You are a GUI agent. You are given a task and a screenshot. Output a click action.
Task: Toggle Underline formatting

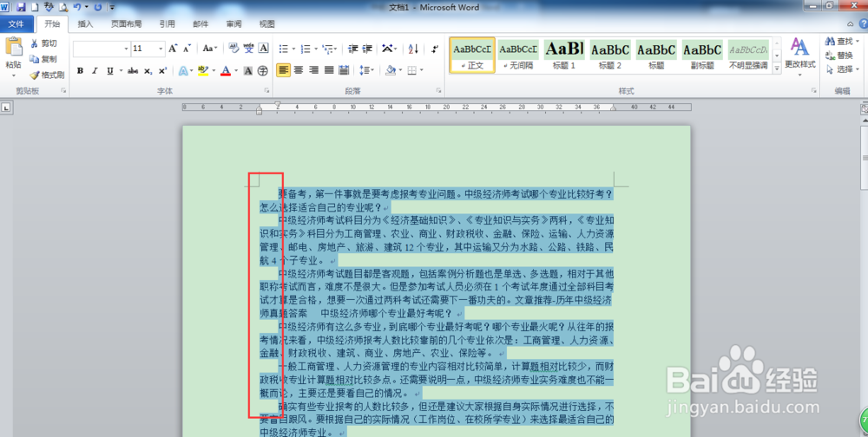coord(109,71)
